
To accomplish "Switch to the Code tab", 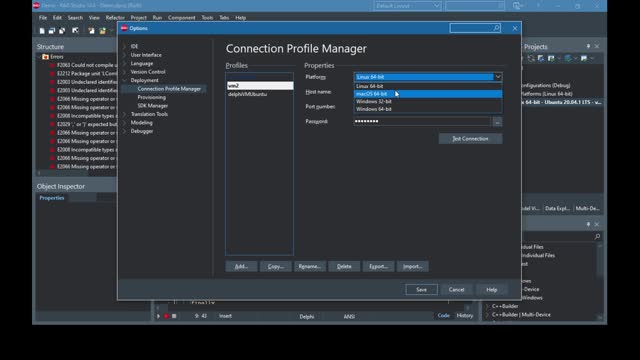I will (444, 316).
